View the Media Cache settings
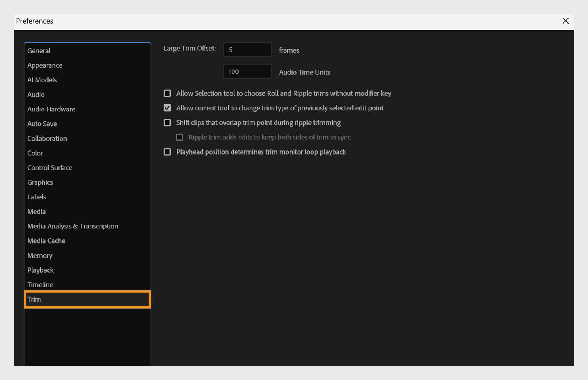This screenshot has height=380, width=588. (46, 241)
